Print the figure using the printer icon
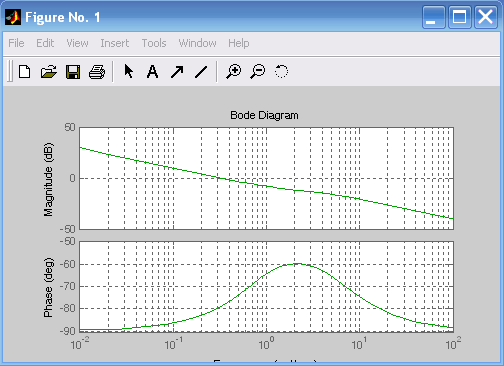 tap(97, 72)
